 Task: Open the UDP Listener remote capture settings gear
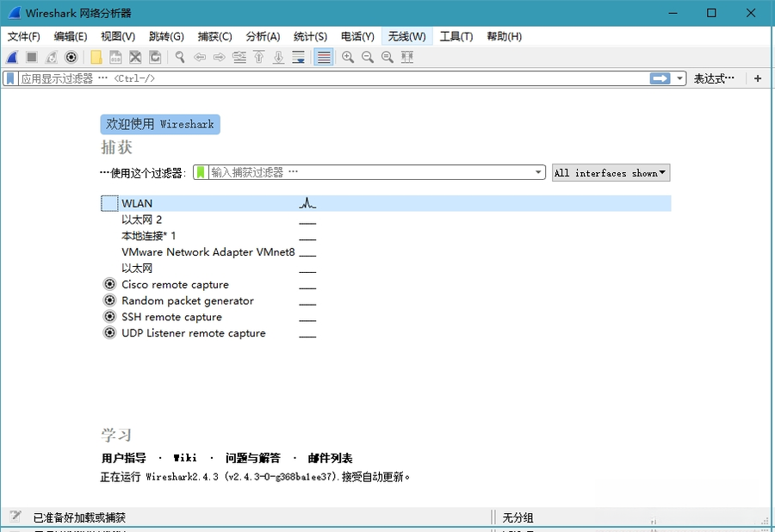point(109,333)
